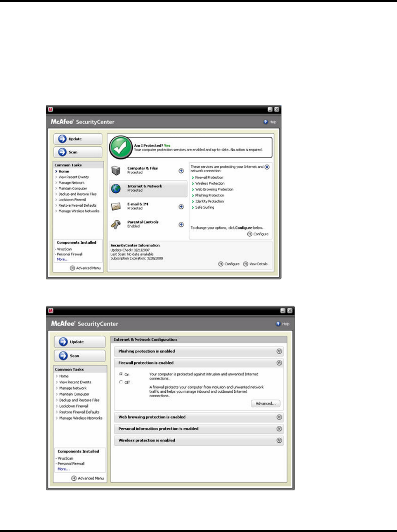Click Scan button in lower SecurityCenter window

(80, 356)
